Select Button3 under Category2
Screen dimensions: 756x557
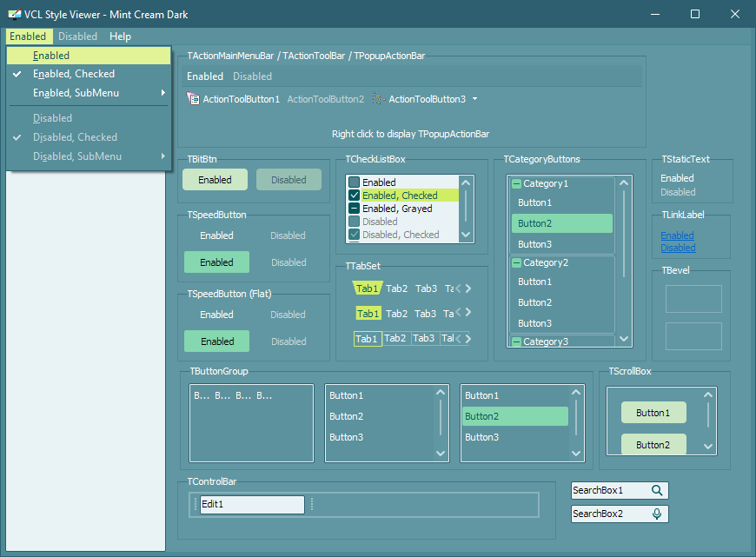point(562,323)
